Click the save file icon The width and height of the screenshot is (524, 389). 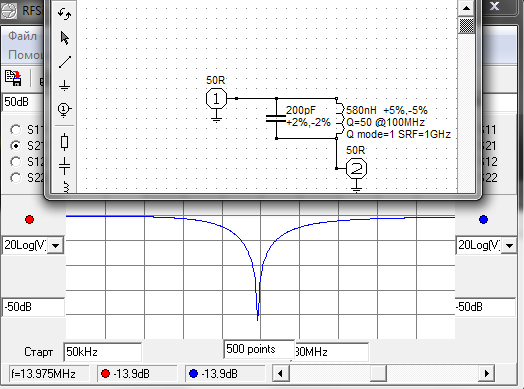(x=13, y=78)
